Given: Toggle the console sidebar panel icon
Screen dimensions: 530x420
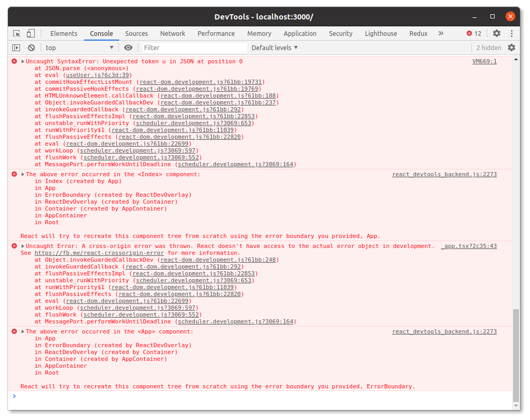Looking at the screenshot, I should click(16, 47).
